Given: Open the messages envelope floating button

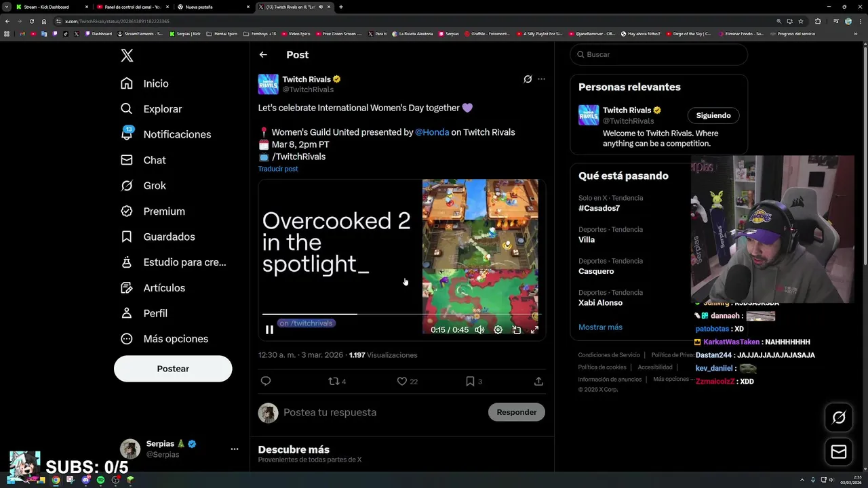Looking at the screenshot, I should 839,452.
